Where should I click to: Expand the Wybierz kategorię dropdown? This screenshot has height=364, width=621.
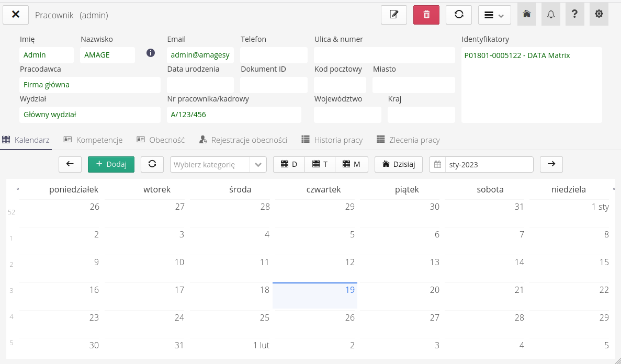(258, 164)
